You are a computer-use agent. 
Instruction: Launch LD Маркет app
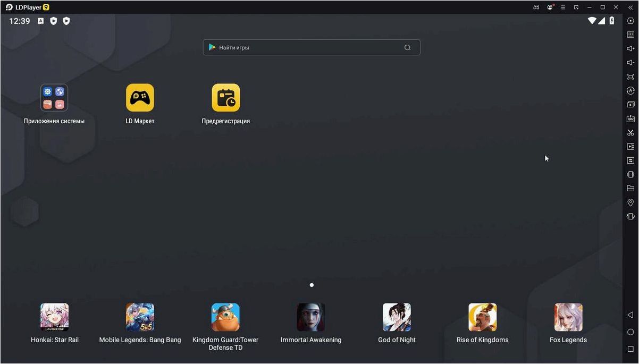(140, 98)
